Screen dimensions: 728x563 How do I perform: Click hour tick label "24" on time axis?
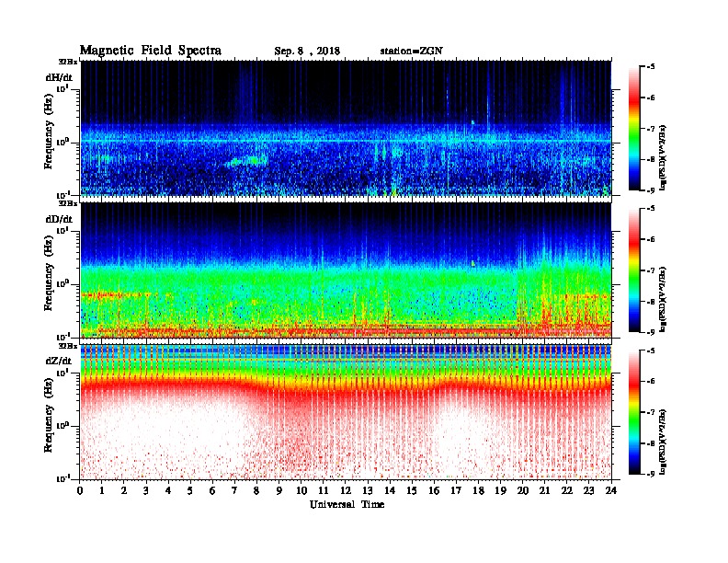(x=611, y=491)
